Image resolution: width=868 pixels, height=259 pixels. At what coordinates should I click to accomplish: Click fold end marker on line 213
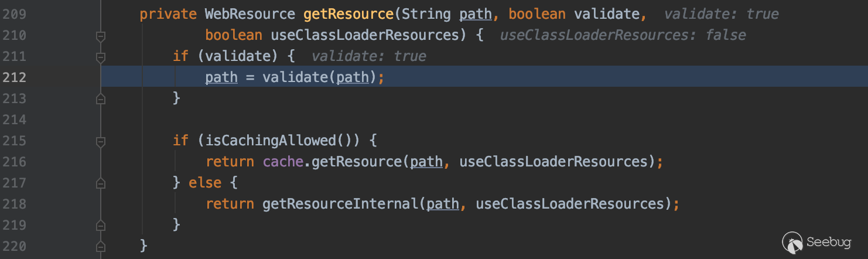point(101,99)
